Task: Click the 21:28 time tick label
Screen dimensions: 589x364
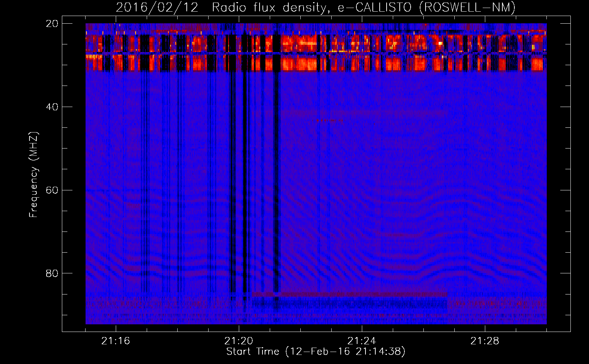Action: [485, 341]
